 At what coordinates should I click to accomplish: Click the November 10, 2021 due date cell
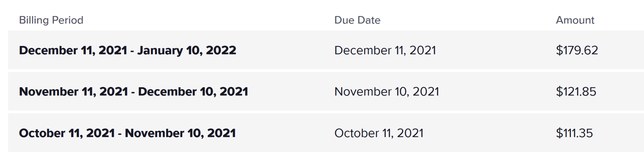386,91
